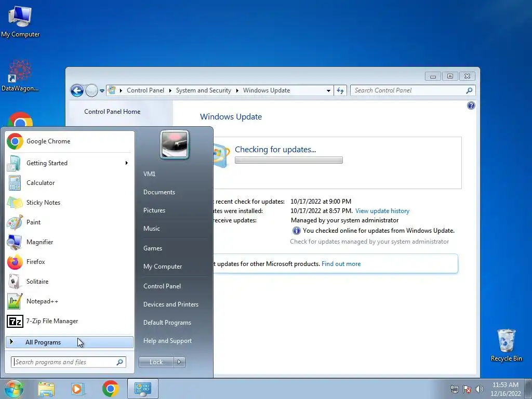
Task: Open the recent pages dropdown arrow
Action: (102, 91)
